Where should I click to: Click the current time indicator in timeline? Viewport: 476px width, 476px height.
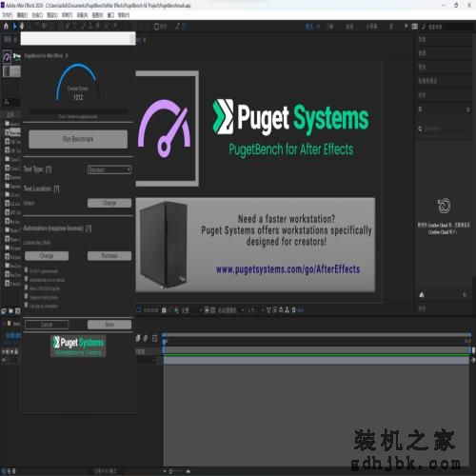(165, 342)
